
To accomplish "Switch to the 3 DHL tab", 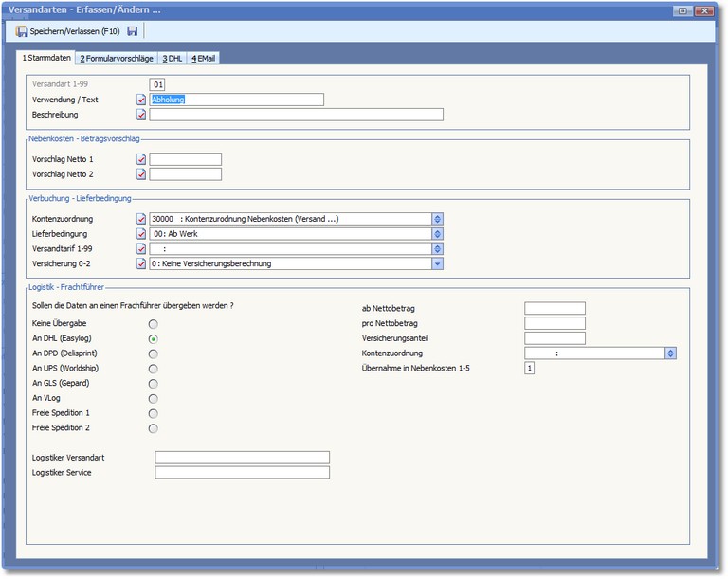I will click(172, 58).
